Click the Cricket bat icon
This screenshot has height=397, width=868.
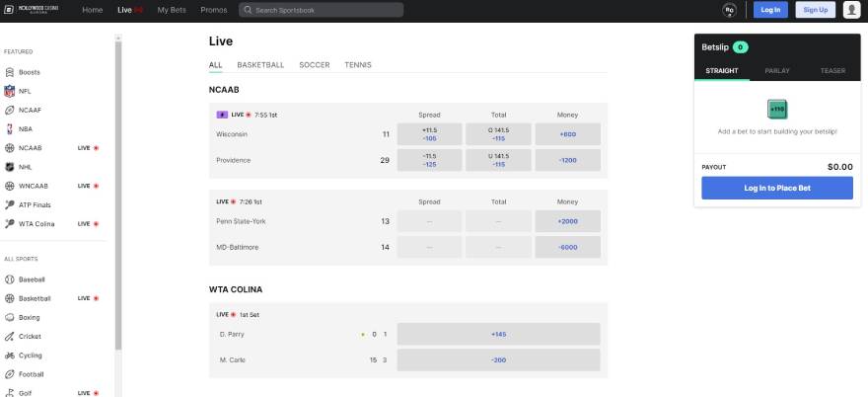(10, 337)
